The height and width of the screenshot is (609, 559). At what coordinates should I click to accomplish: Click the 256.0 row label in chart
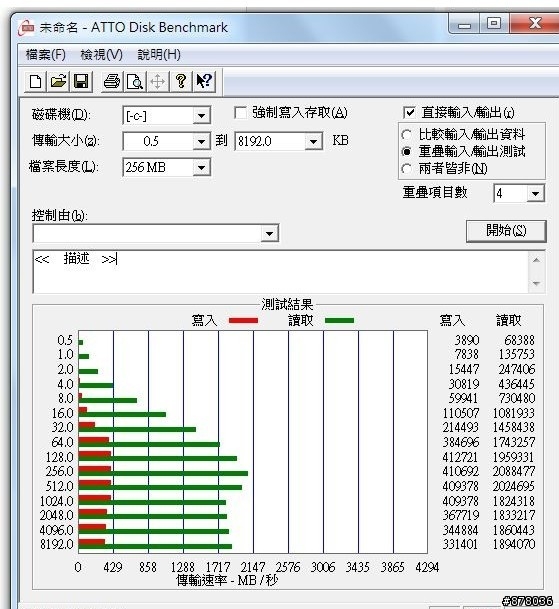[59, 472]
